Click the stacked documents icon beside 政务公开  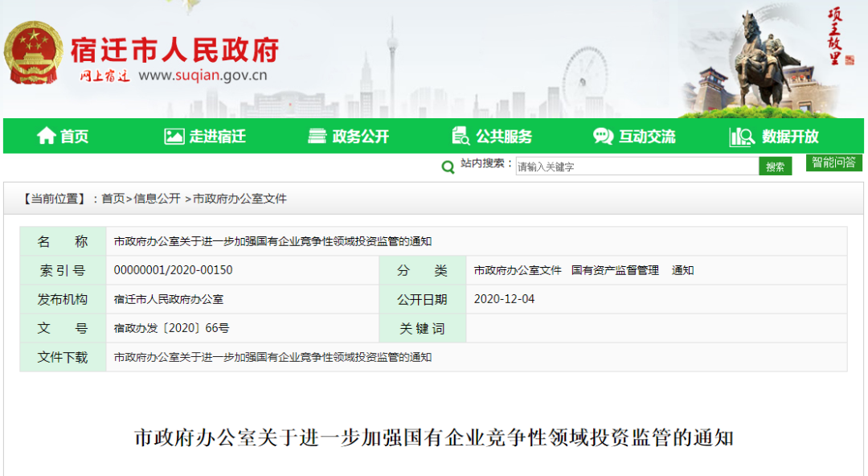click(317, 137)
